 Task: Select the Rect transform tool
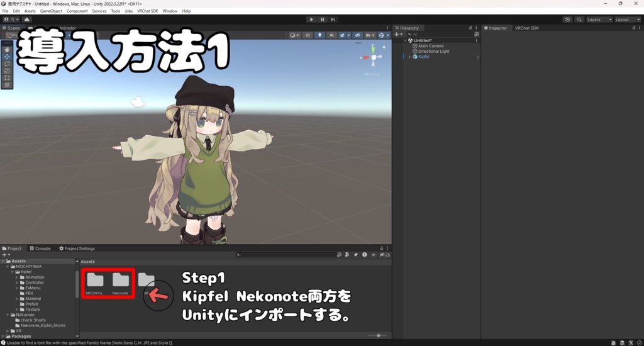coord(7,77)
